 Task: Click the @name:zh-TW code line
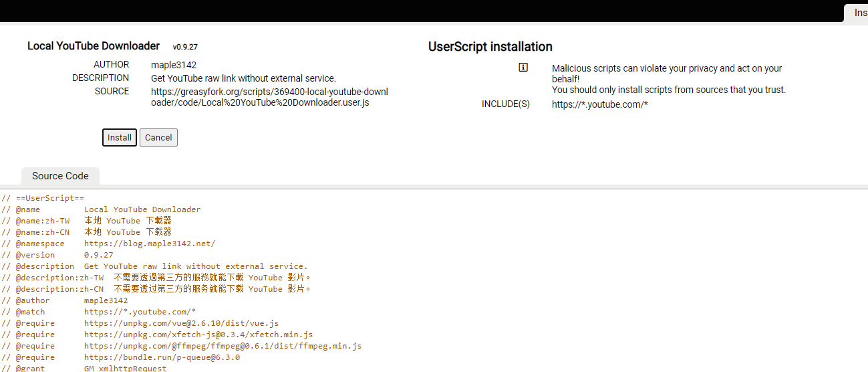tap(87, 221)
